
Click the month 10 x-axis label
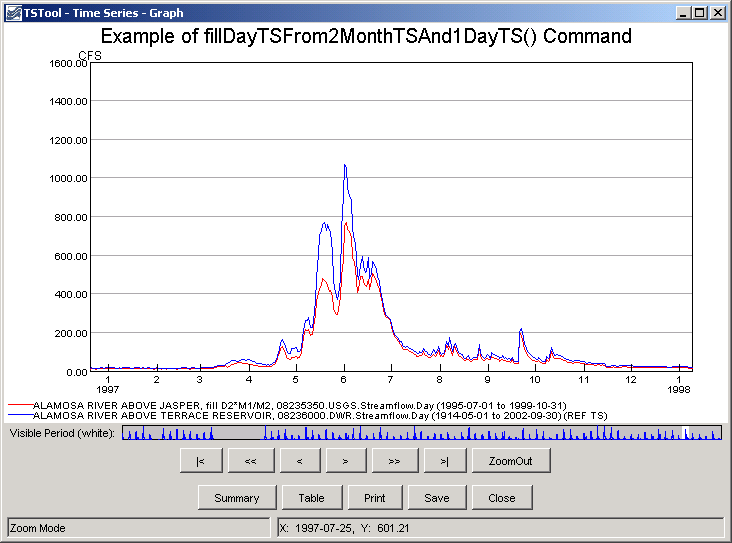click(x=535, y=380)
